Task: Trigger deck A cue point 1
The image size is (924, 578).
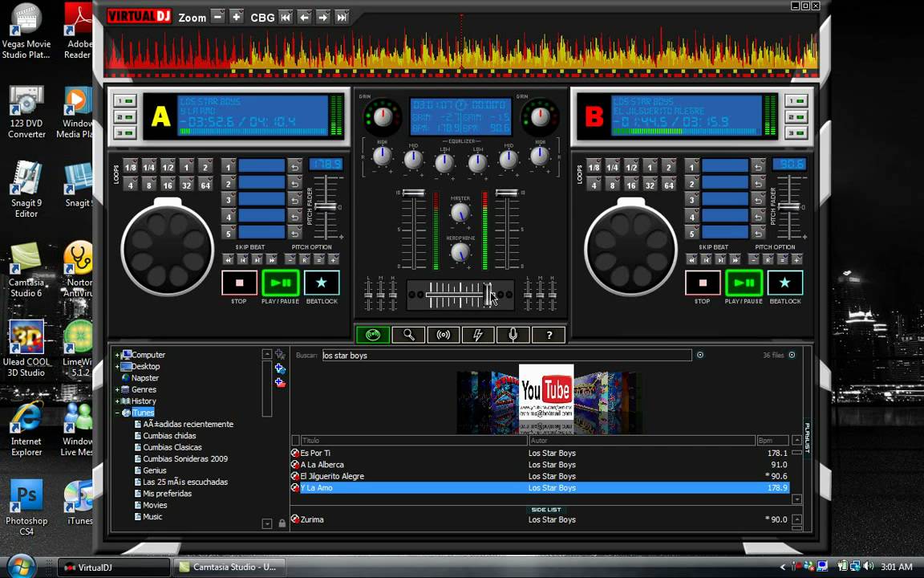Action: pyautogui.click(x=228, y=167)
